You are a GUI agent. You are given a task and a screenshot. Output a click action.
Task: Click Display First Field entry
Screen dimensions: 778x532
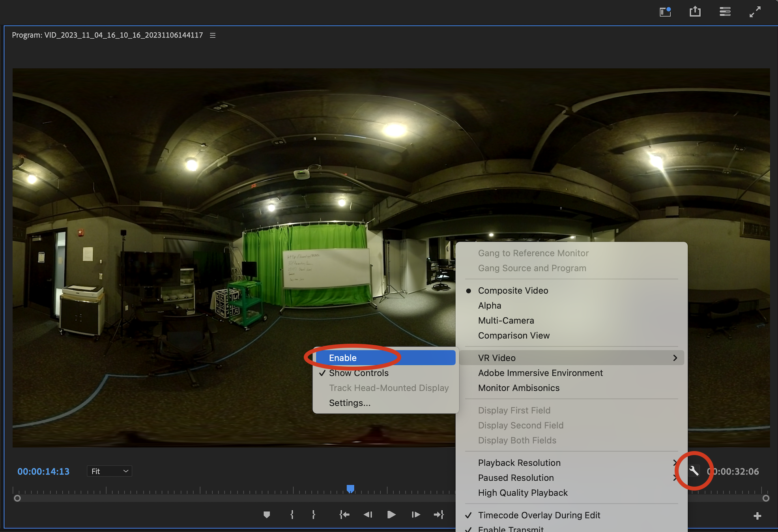coord(571,410)
